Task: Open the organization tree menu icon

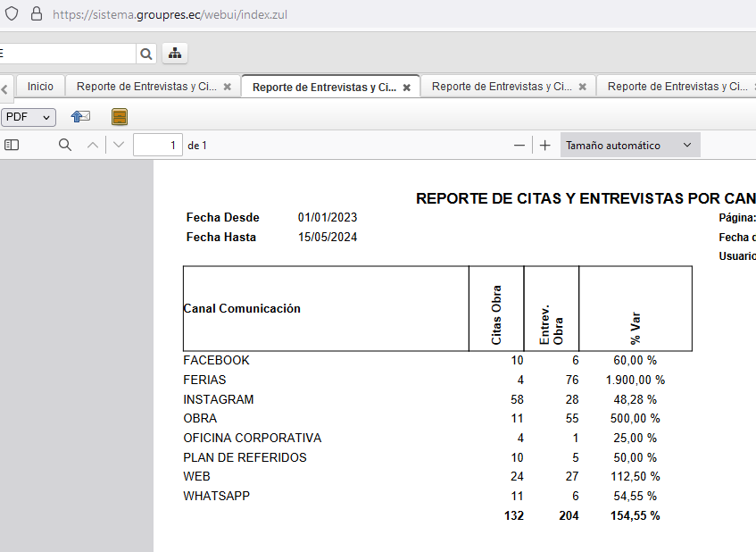Action: point(175,54)
